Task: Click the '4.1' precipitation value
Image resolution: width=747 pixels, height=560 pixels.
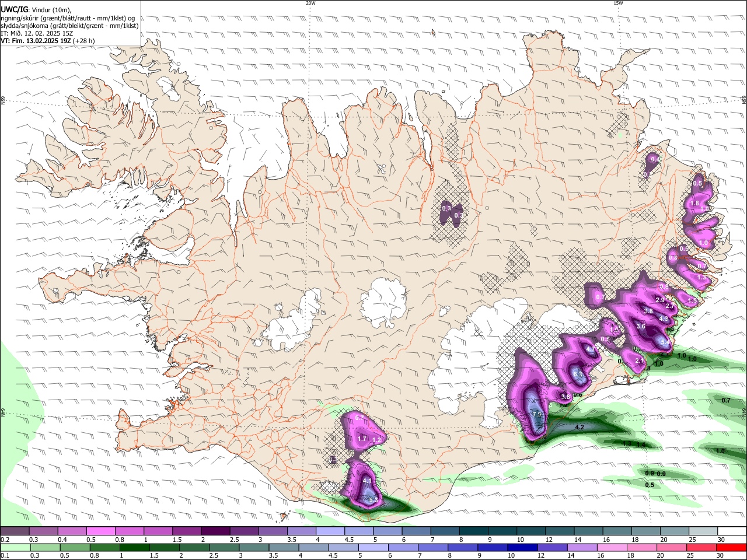Action: tap(367, 481)
